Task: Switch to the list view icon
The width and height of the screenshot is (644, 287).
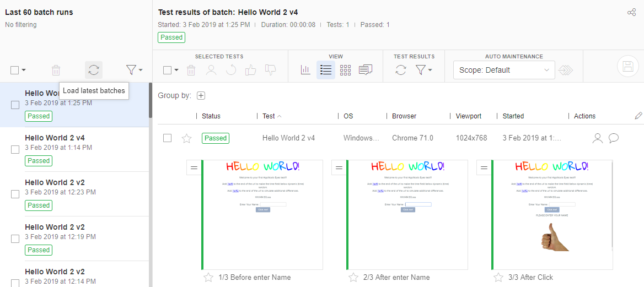Action: point(325,70)
